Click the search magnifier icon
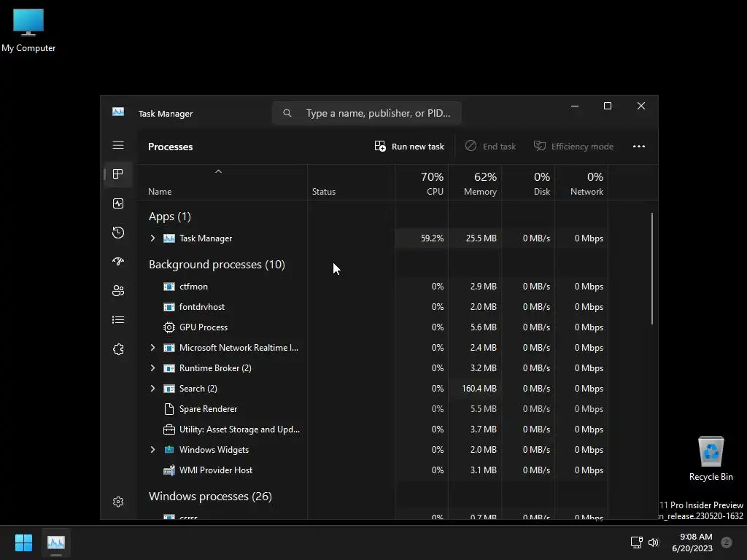The width and height of the screenshot is (747, 560). click(287, 113)
